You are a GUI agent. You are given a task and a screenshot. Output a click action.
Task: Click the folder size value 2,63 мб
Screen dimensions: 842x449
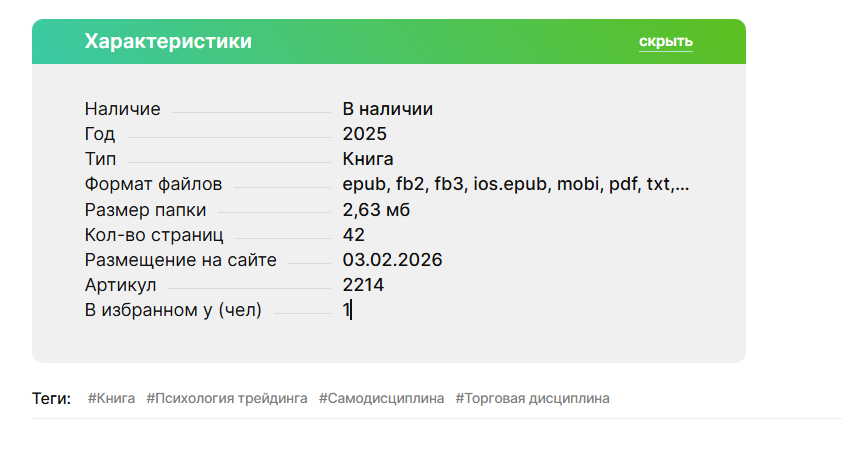pos(376,210)
